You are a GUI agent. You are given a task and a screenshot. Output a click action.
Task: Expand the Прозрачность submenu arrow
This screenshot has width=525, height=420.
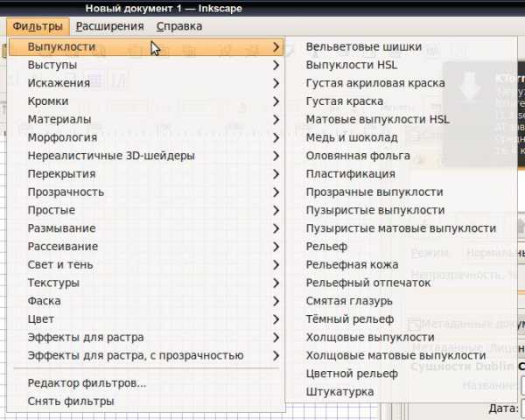(x=276, y=192)
